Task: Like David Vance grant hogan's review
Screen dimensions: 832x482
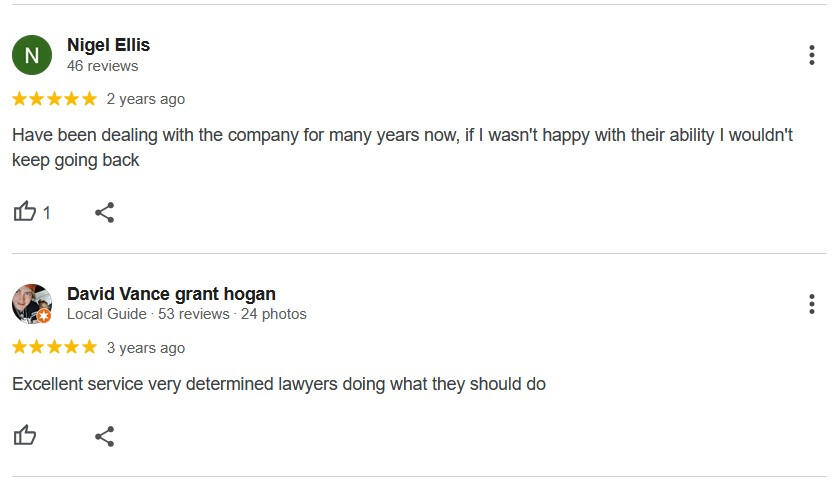Action: [x=24, y=436]
